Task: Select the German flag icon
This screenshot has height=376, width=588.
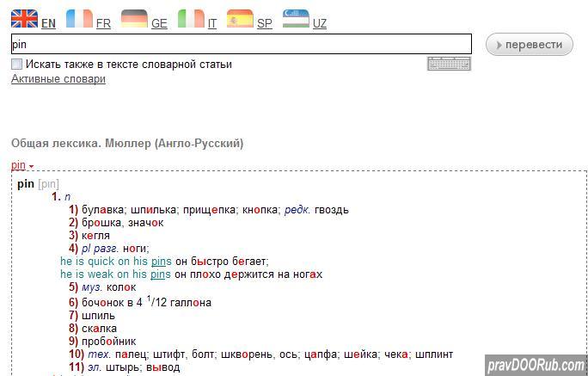Action: click(134, 18)
